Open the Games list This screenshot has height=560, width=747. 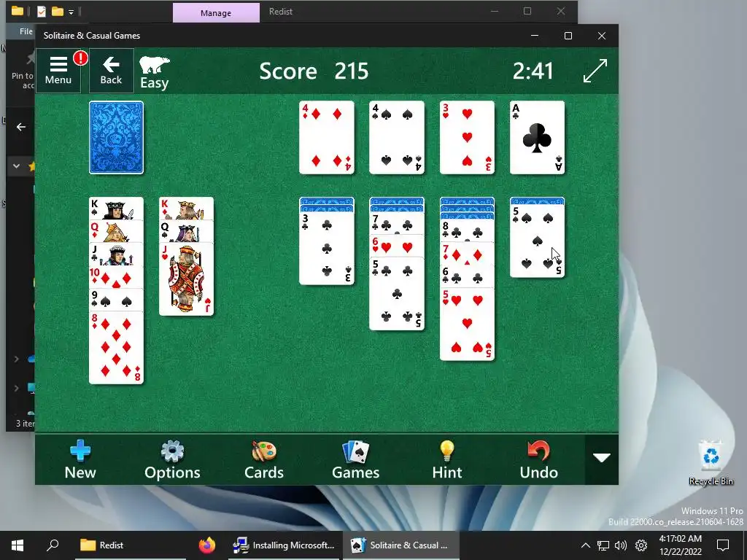tap(355, 459)
